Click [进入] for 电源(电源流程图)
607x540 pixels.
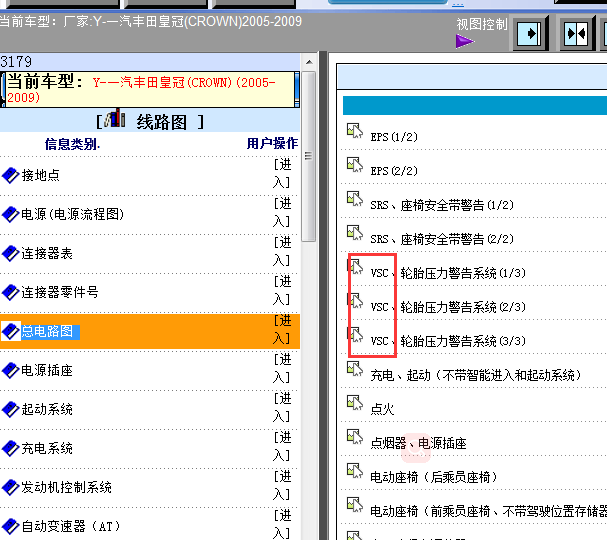282,212
